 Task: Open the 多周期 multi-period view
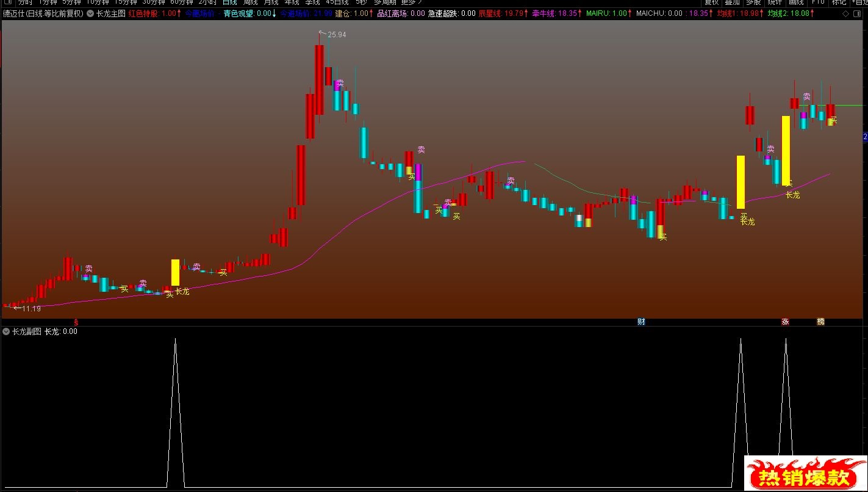pos(385,2)
